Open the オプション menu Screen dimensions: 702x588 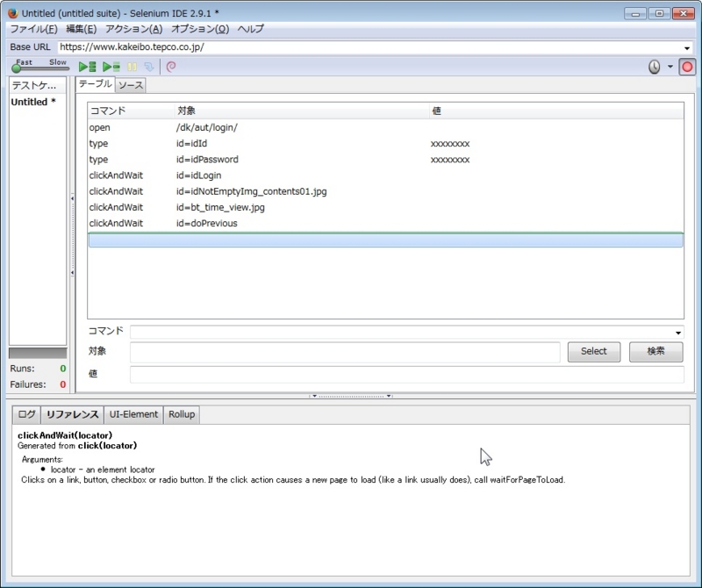200,29
